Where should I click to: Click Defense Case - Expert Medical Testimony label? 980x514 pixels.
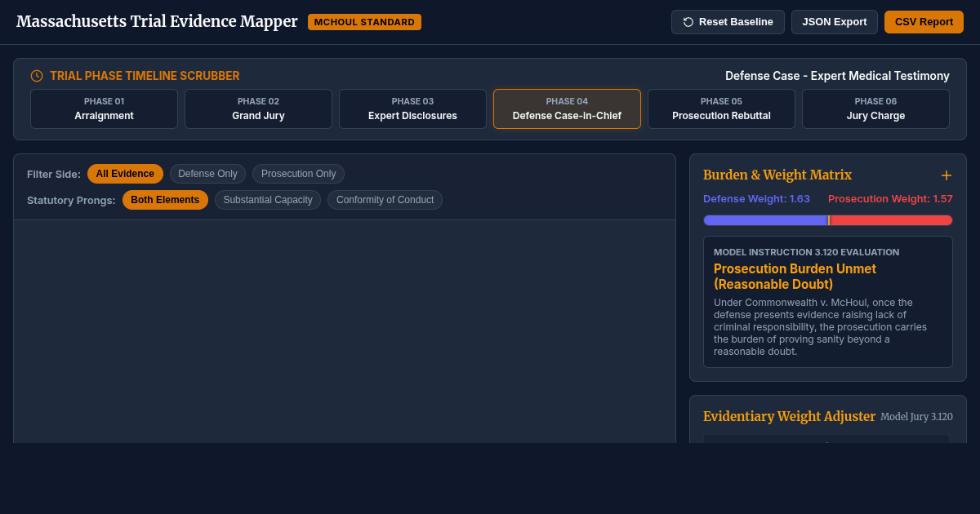pos(837,76)
